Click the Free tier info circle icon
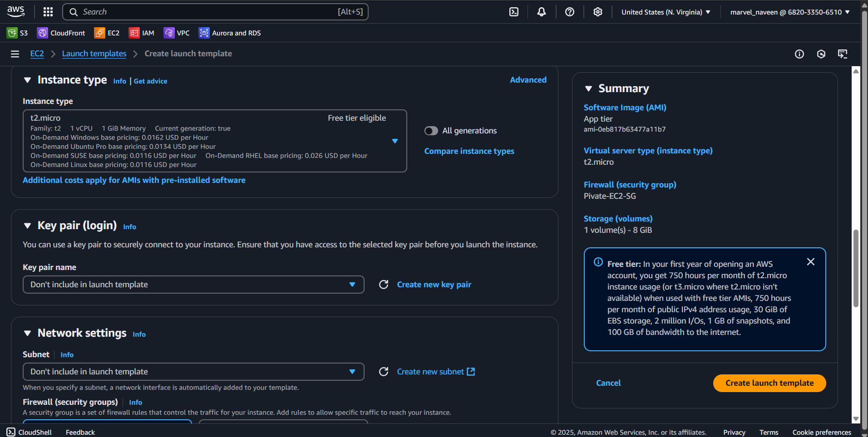The image size is (868, 437). coord(598,262)
